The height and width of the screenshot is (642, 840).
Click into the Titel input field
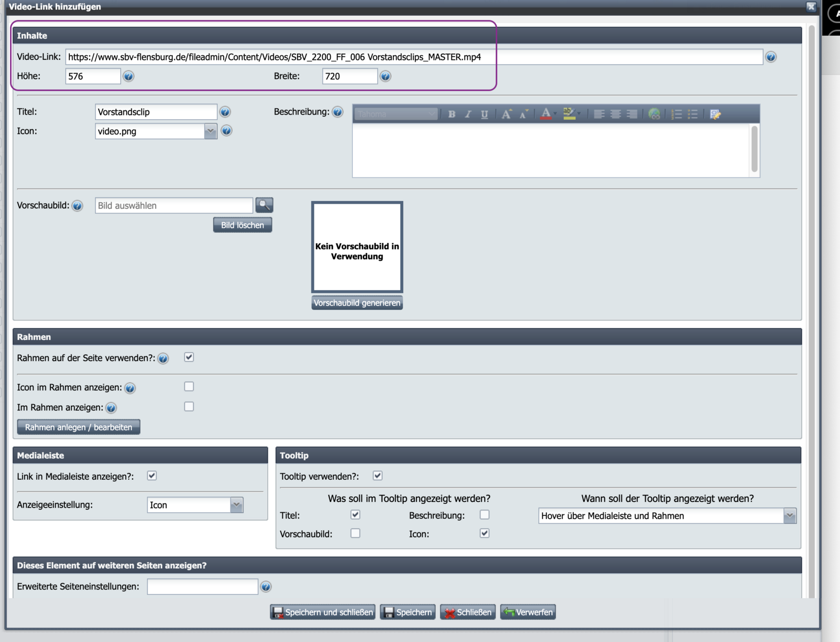[x=155, y=112]
